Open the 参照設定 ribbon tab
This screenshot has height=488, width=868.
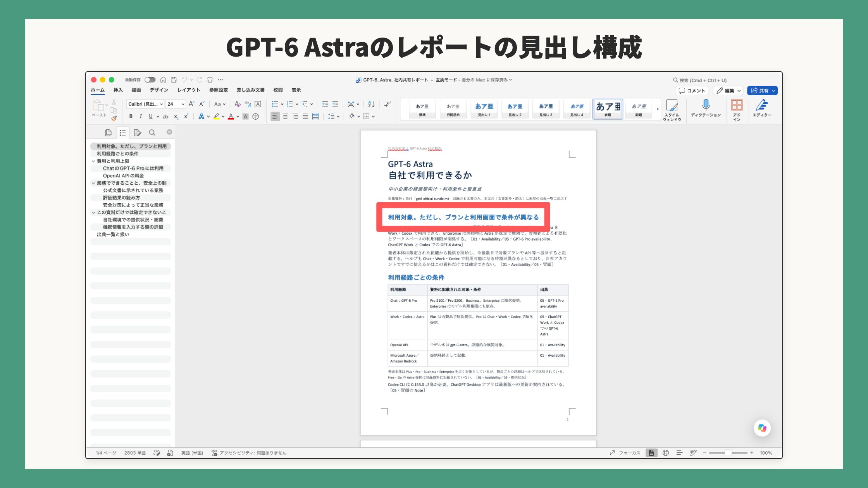coord(219,90)
